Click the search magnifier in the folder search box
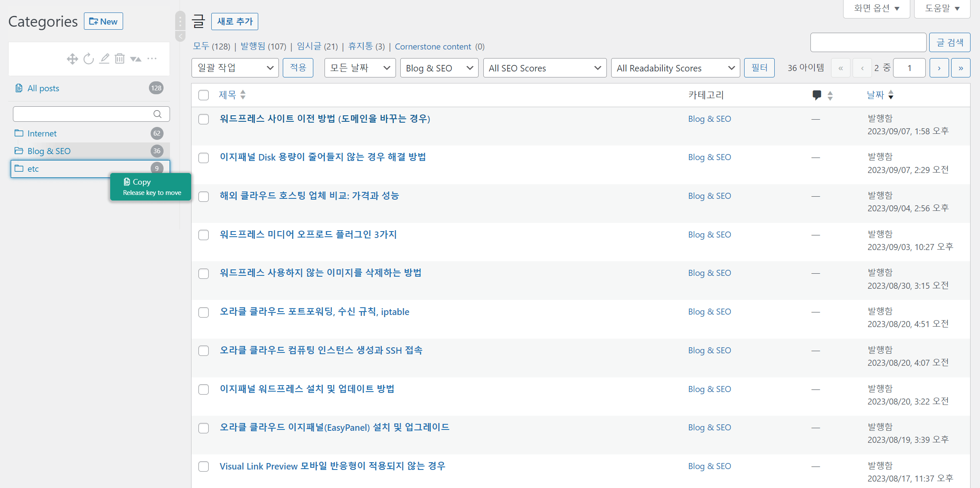Image resolution: width=980 pixels, height=488 pixels. (x=158, y=114)
